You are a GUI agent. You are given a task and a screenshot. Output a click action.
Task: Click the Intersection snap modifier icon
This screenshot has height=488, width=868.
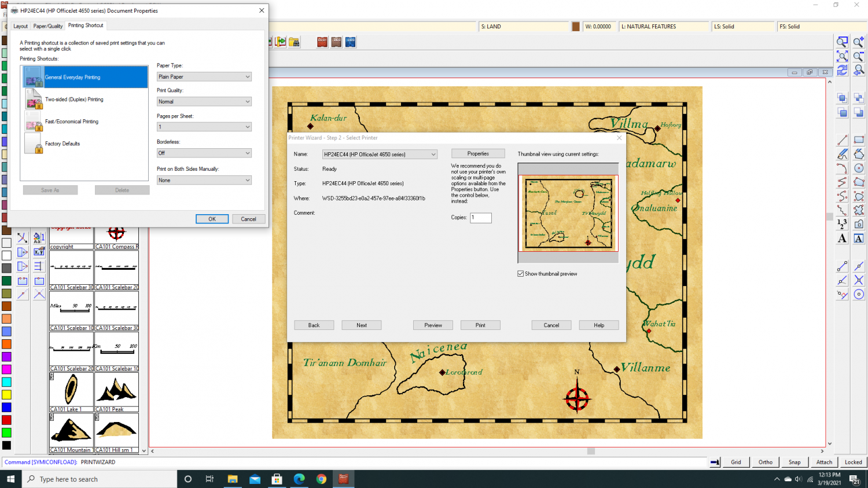click(x=859, y=280)
